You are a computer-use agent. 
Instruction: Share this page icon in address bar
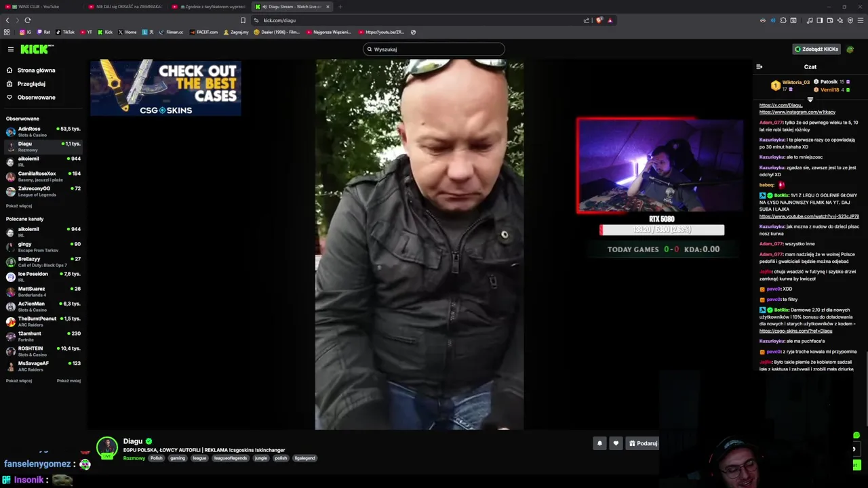tap(587, 20)
